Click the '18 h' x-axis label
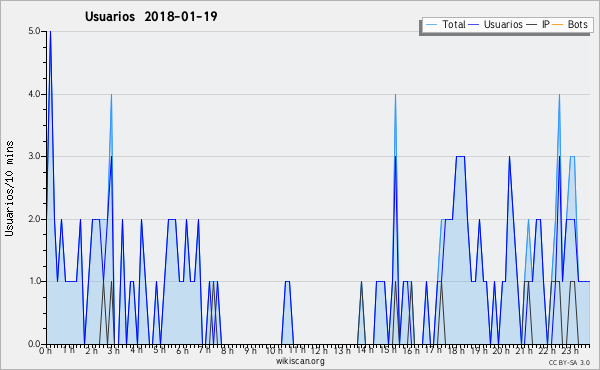The height and width of the screenshot is (370, 600). [x=456, y=350]
